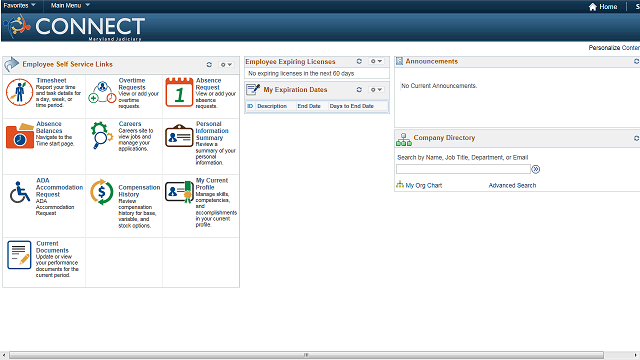Screen dimensions: 640x360
Task: Open the Timesheet clock icon
Action: tap(19, 92)
